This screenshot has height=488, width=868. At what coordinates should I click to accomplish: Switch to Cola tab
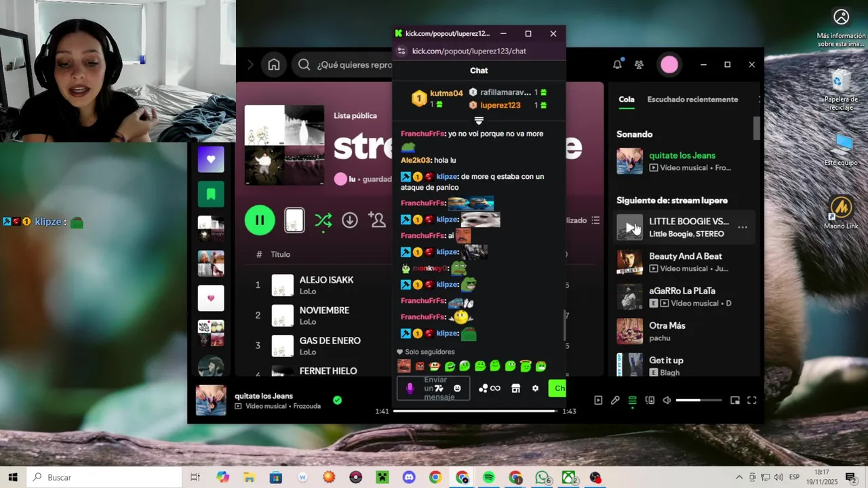(627, 99)
